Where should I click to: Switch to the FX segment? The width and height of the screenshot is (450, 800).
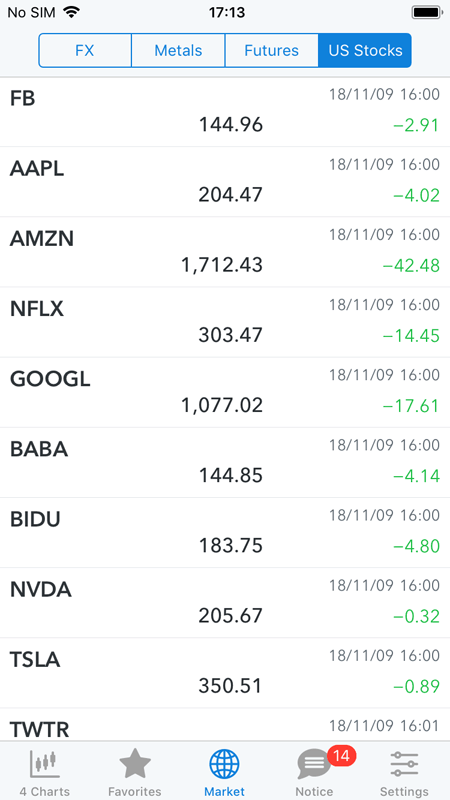(85, 51)
